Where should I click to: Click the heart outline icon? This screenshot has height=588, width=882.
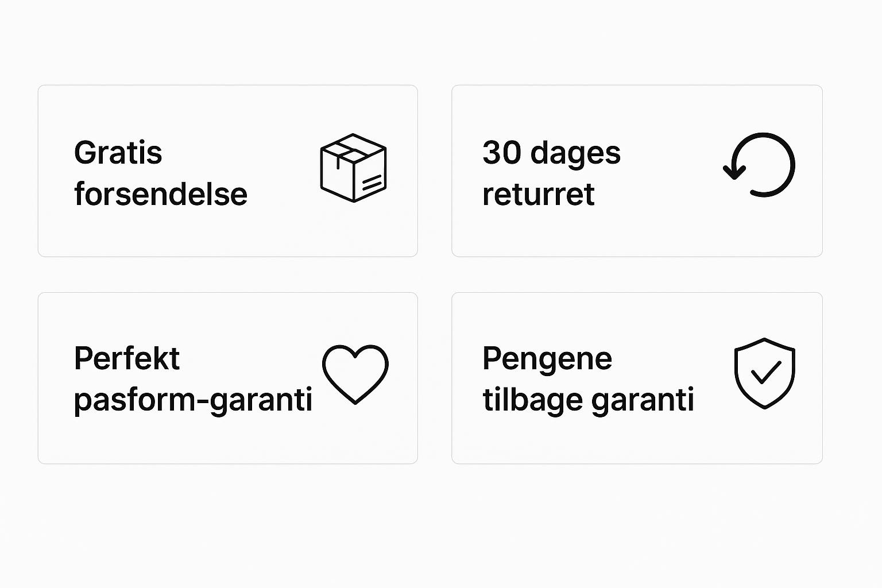[x=355, y=374]
